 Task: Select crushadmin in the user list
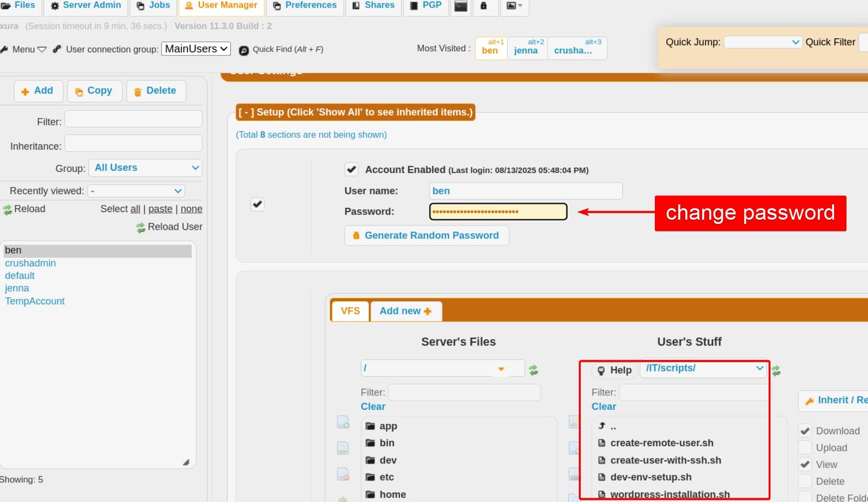(x=30, y=263)
